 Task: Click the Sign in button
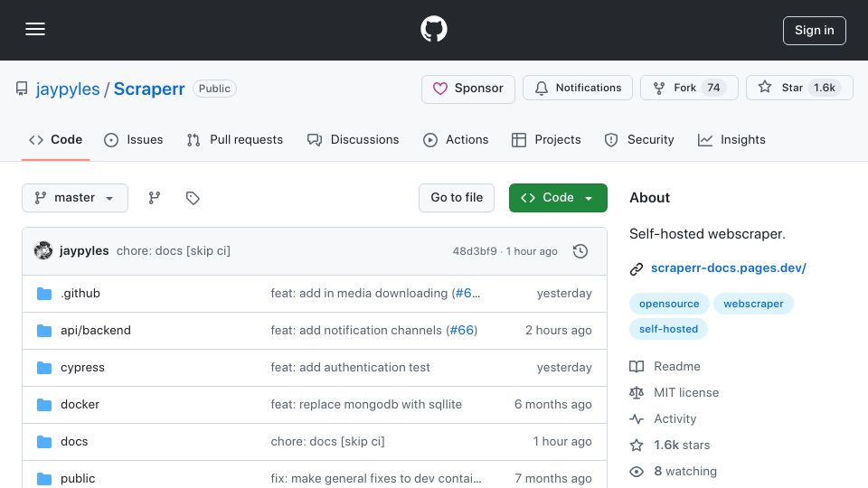815,31
